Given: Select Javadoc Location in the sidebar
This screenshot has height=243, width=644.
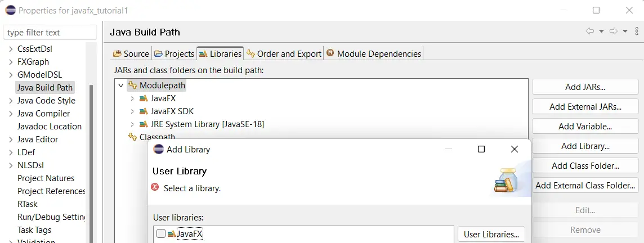Looking at the screenshot, I should point(50,127).
